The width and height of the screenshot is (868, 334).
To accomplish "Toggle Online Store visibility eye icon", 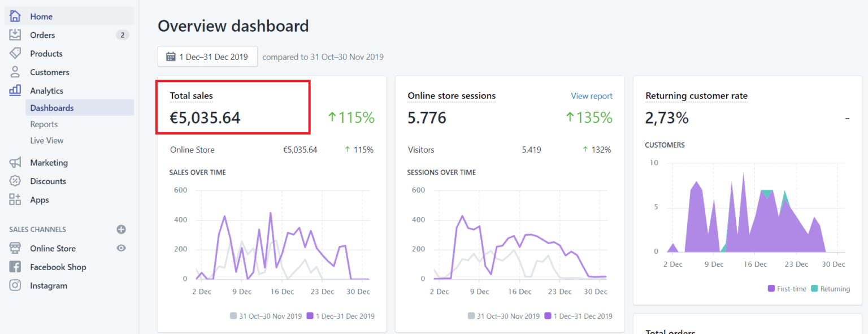I will pyautogui.click(x=121, y=248).
